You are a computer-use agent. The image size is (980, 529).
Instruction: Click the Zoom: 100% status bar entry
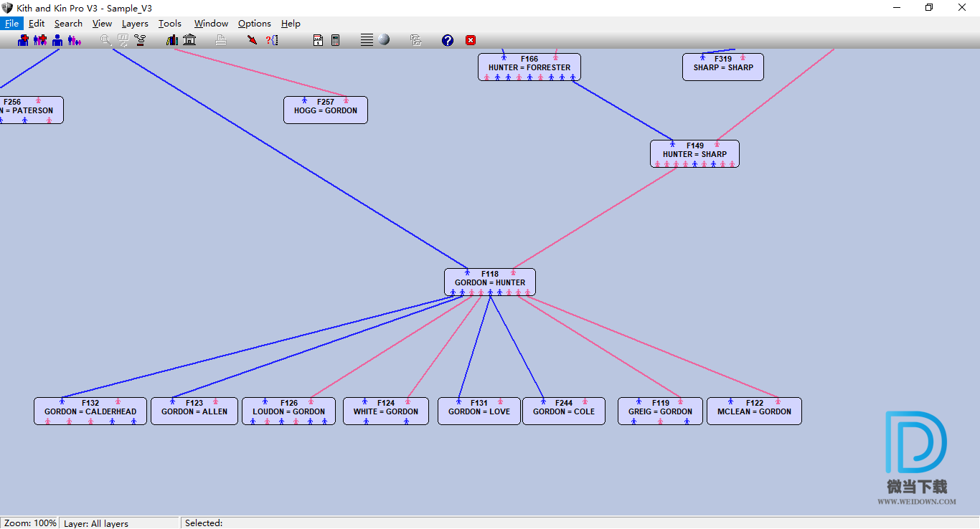point(30,523)
